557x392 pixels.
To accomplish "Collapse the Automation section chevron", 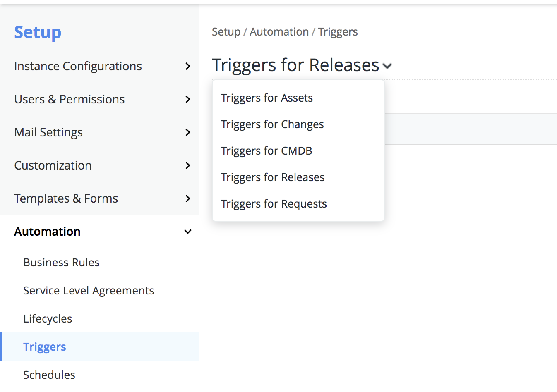I will [x=188, y=232].
